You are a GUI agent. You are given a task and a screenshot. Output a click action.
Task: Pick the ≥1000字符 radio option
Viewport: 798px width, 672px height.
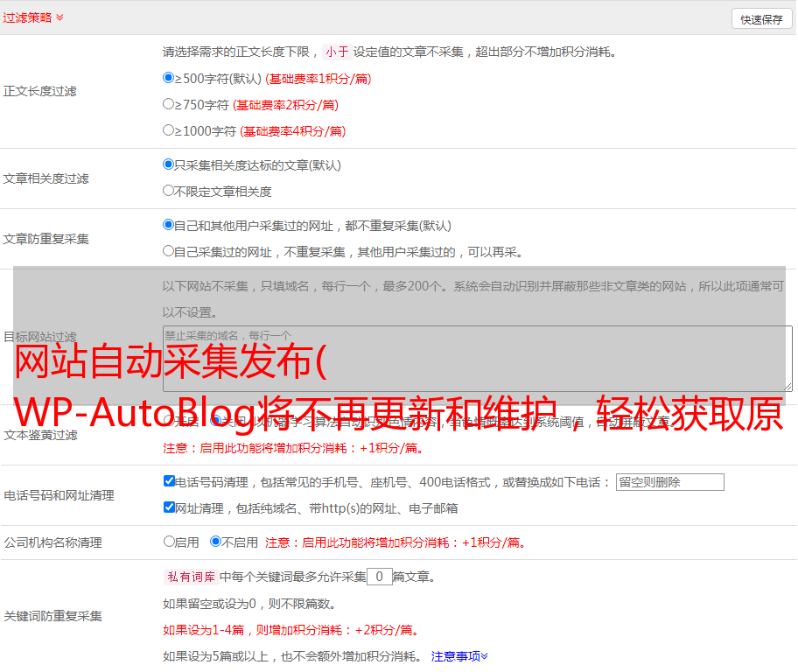[x=169, y=130]
